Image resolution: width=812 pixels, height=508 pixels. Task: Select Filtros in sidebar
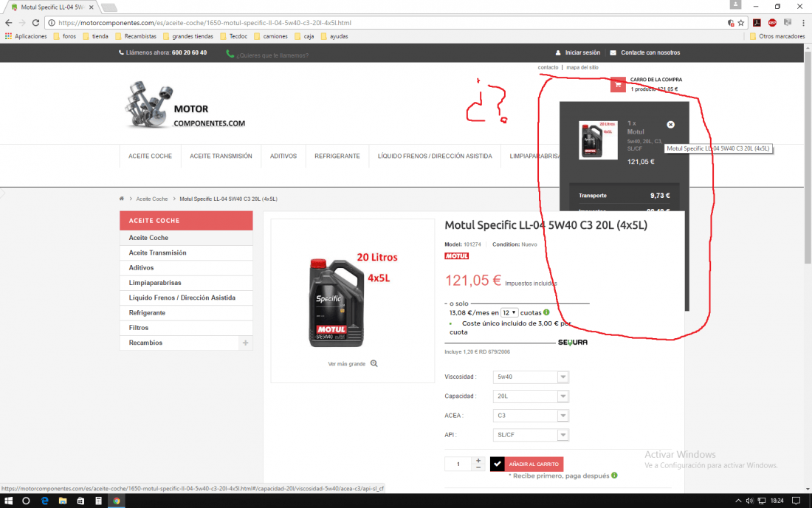(x=186, y=328)
